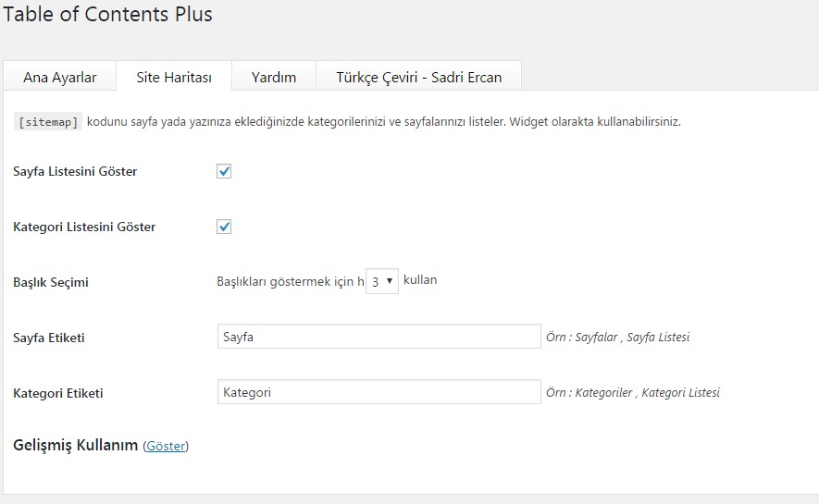Select the Site Haritası tab
The height and width of the screenshot is (504, 819).
[x=174, y=77]
